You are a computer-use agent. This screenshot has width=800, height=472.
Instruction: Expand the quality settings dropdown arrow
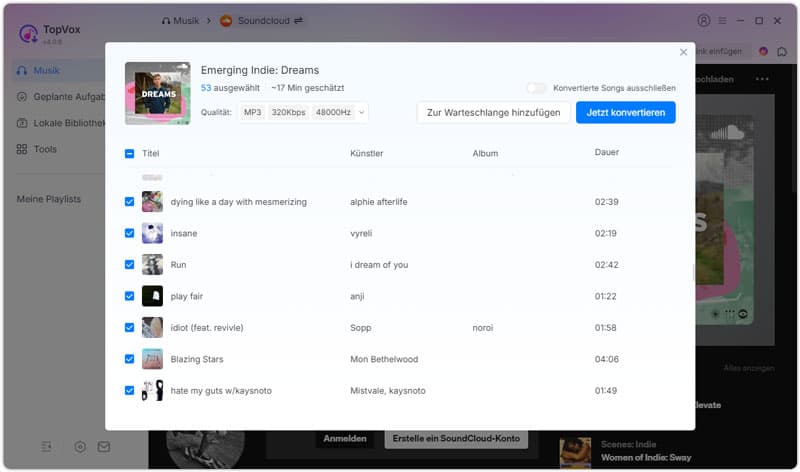pos(361,113)
